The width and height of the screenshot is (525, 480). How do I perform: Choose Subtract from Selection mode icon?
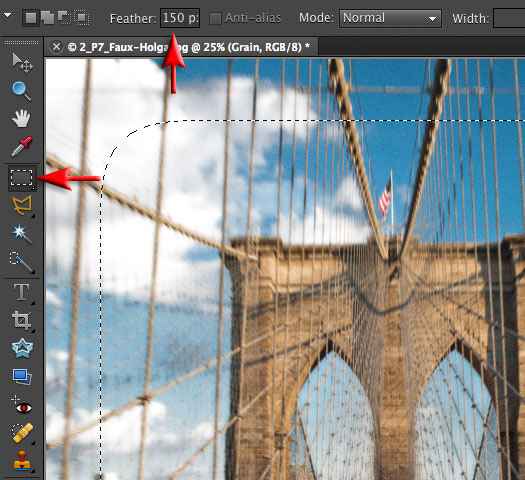[64, 18]
